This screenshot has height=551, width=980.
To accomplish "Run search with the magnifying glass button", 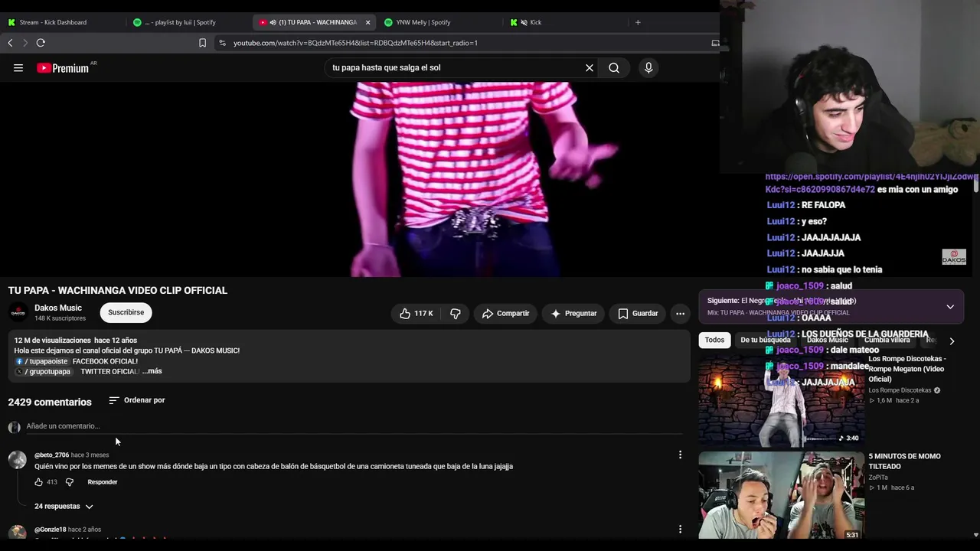I will coord(614,68).
